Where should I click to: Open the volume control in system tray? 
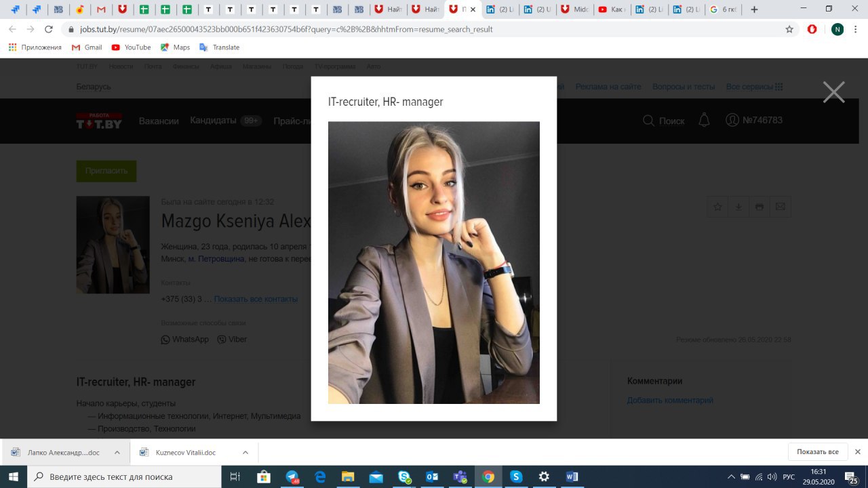772,476
